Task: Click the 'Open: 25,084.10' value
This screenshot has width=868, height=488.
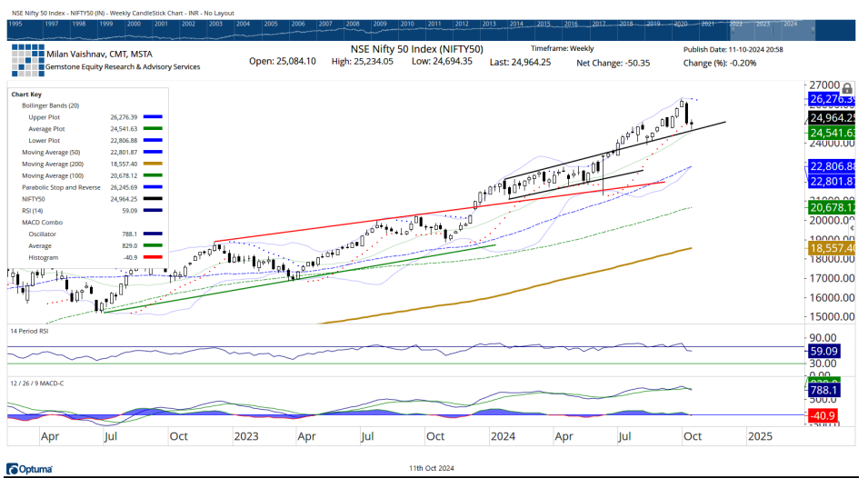Action: [283, 62]
